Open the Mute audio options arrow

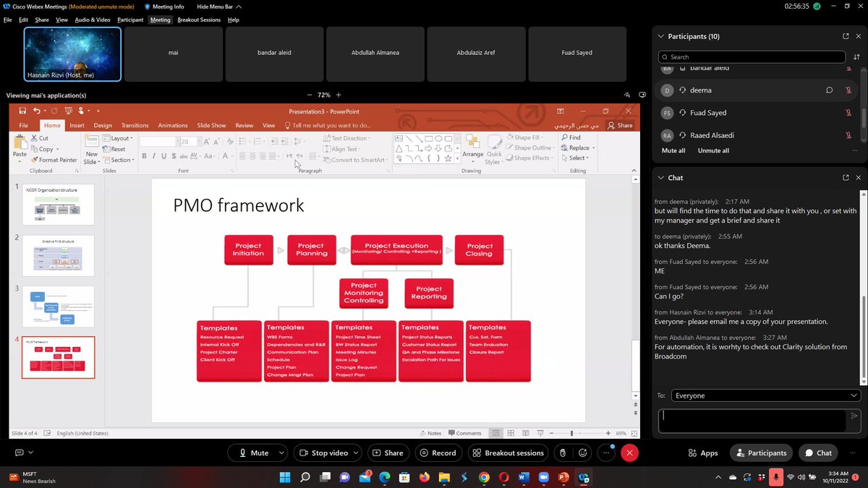(x=281, y=453)
